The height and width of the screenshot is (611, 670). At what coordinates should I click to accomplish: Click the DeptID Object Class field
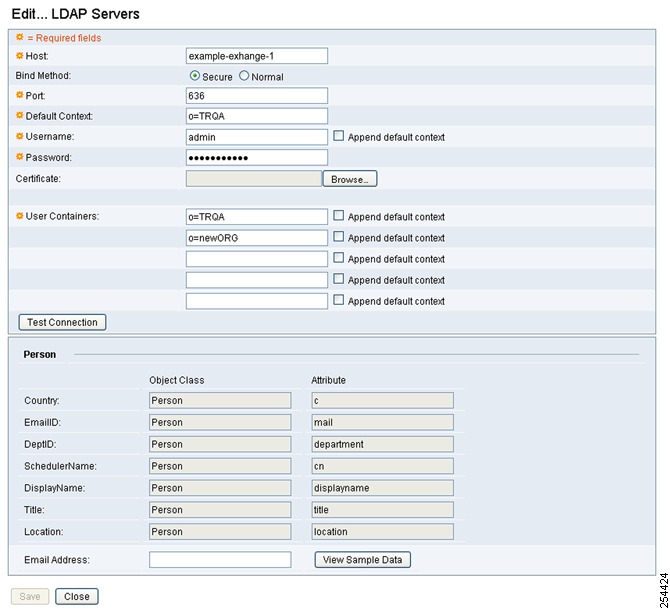[x=220, y=444]
